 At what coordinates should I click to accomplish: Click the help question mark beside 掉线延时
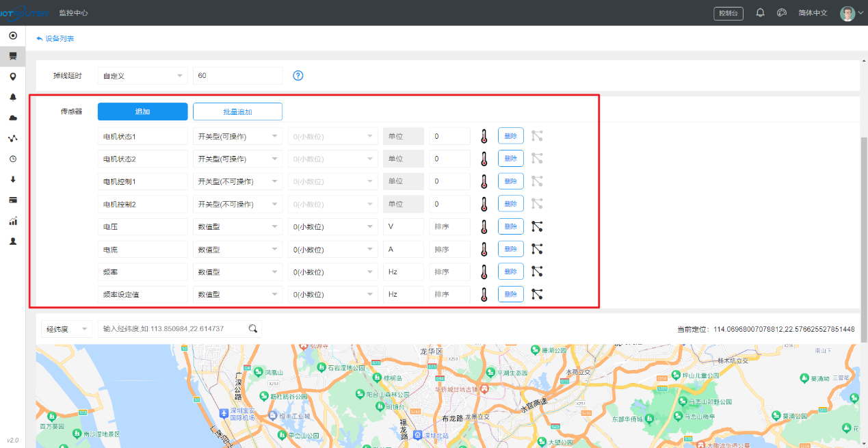(298, 75)
